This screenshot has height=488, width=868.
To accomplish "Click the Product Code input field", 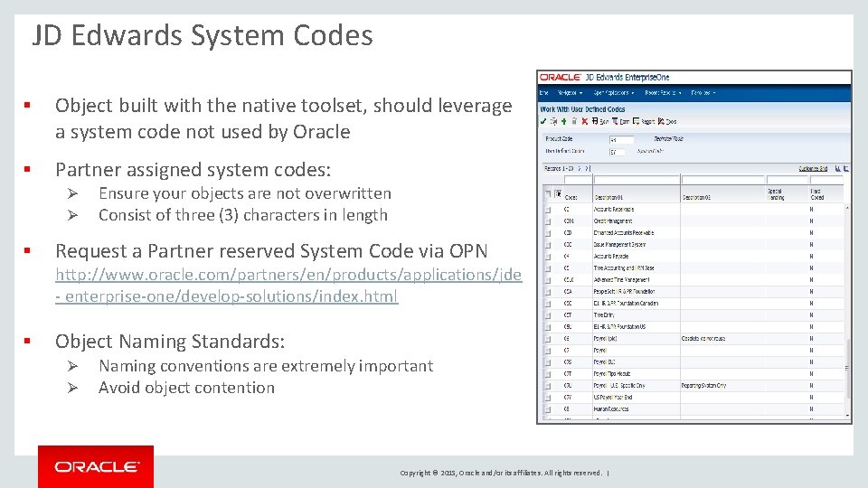I will pos(621,140).
